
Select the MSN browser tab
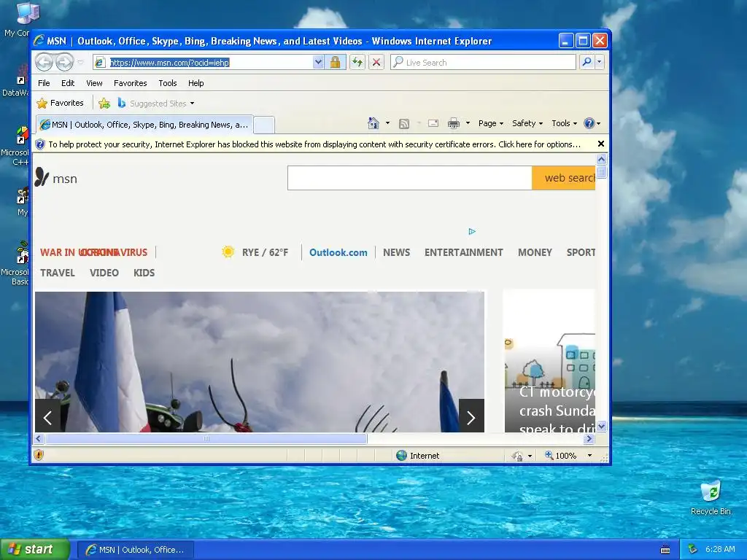coord(144,125)
